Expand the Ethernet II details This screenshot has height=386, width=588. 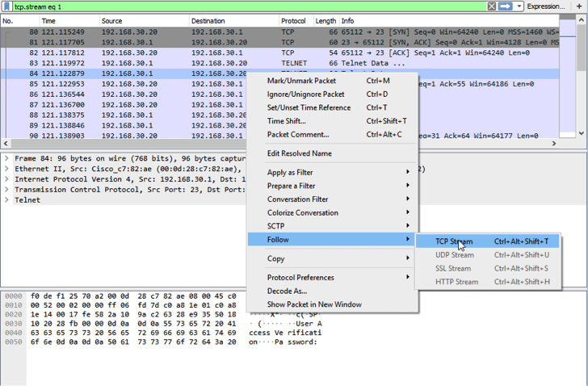(x=6, y=169)
